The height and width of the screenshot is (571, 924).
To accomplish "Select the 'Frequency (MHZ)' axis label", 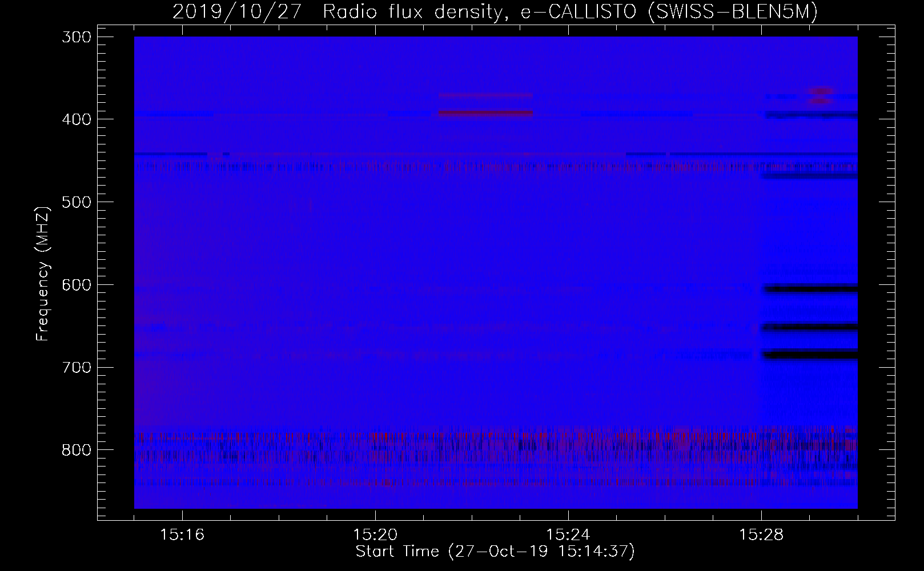I will (x=43, y=274).
